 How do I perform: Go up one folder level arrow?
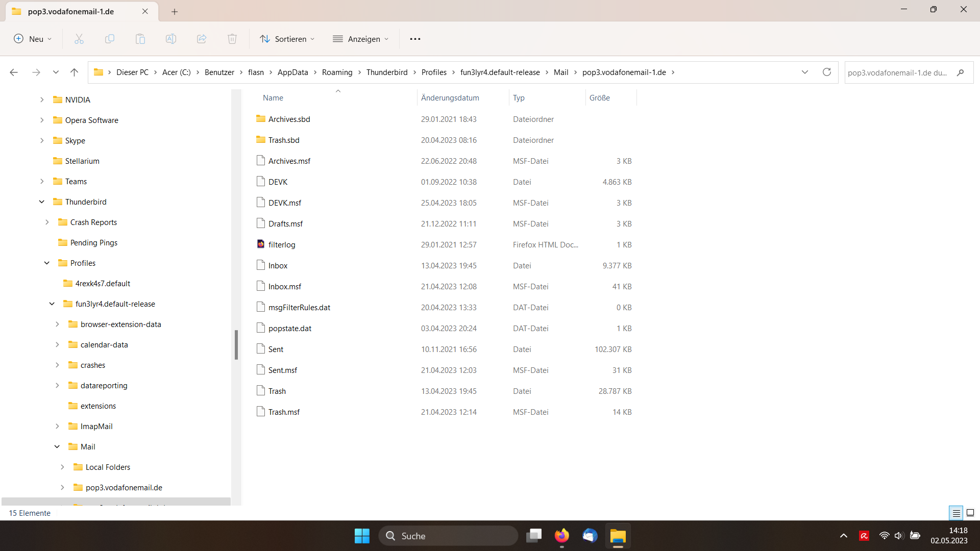[x=74, y=72]
